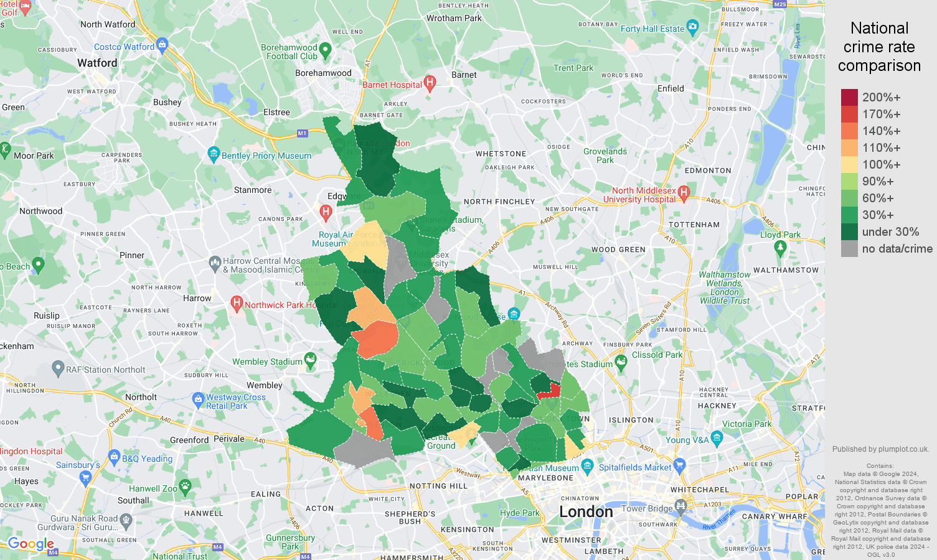Viewport: 937px width, 560px height.
Task: Click the 60%+ green legend swatch
Action: pyautogui.click(x=849, y=198)
